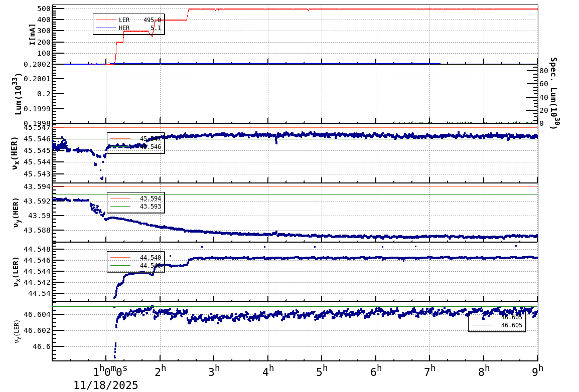The height and width of the screenshot is (392, 579).
Task: Select the blue HER trace legend line
Action: [x=106, y=28]
